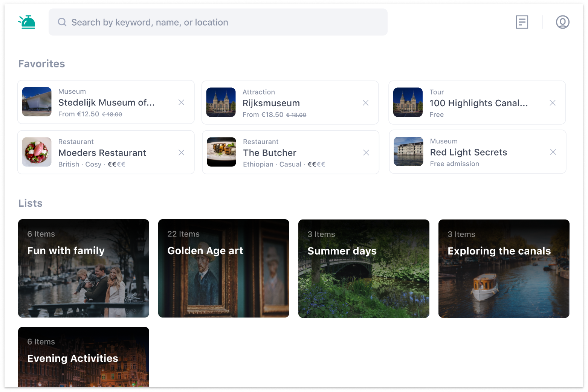Remove The Butcher from favorites
Viewport: 588px width, 392px height.
(x=366, y=153)
